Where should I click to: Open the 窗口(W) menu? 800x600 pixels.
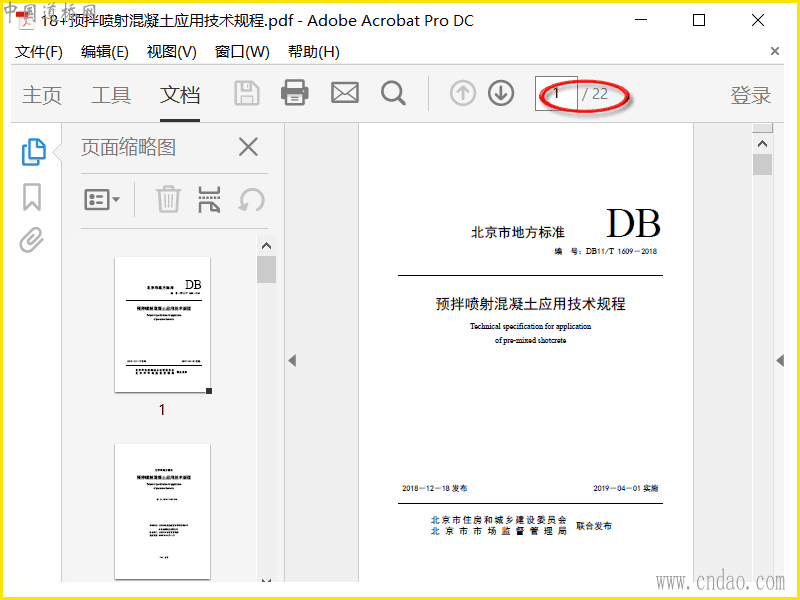pos(242,52)
